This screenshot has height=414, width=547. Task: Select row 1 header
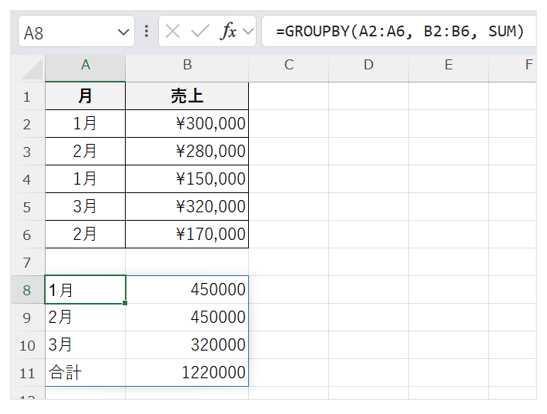28,96
